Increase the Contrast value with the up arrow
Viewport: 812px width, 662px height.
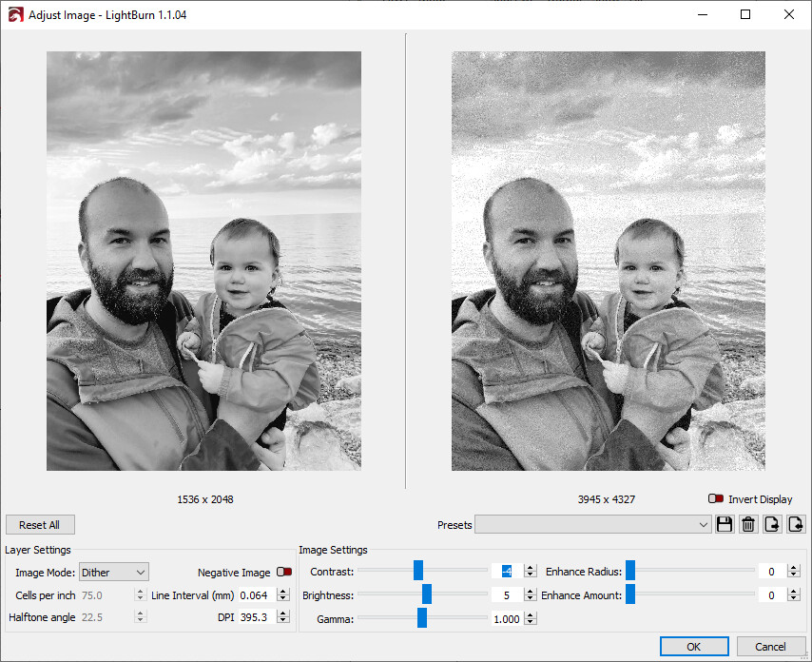530,568
